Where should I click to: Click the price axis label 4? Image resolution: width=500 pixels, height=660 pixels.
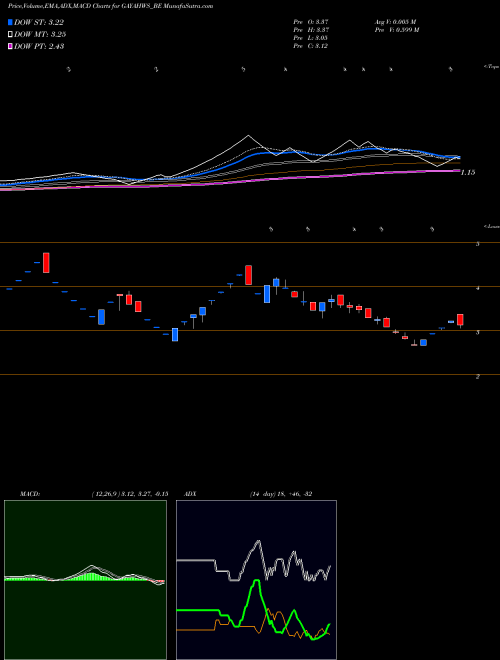coord(478,288)
